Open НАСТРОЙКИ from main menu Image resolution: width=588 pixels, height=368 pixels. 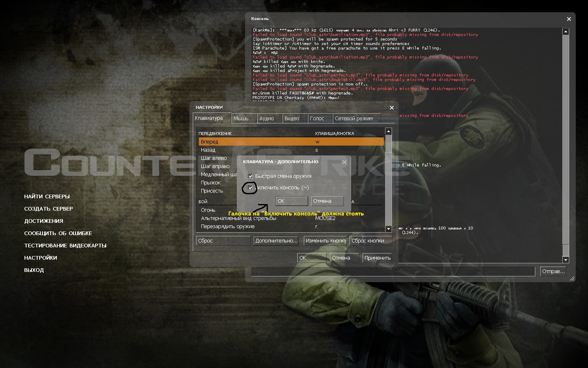tap(40, 258)
